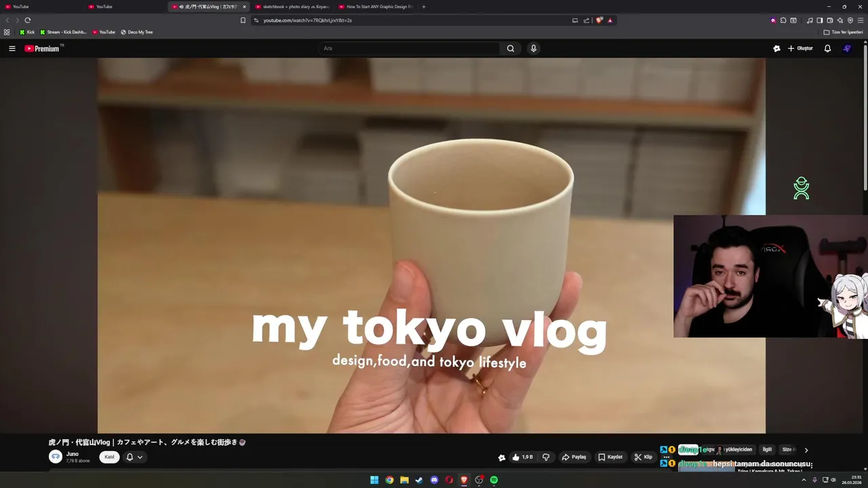Open File Explorer from the taskbar

[404, 480]
